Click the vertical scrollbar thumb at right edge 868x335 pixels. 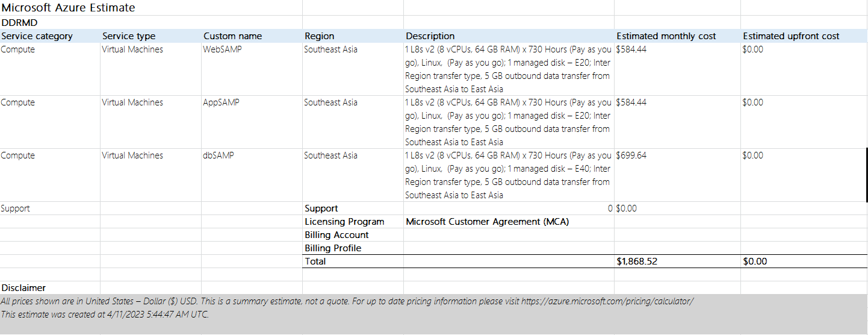click(x=866, y=175)
